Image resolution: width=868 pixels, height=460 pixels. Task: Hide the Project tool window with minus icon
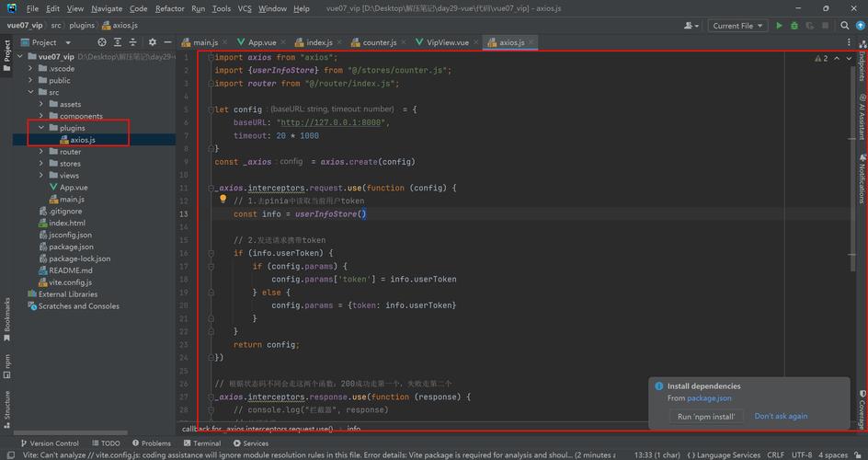(x=166, y=42)
